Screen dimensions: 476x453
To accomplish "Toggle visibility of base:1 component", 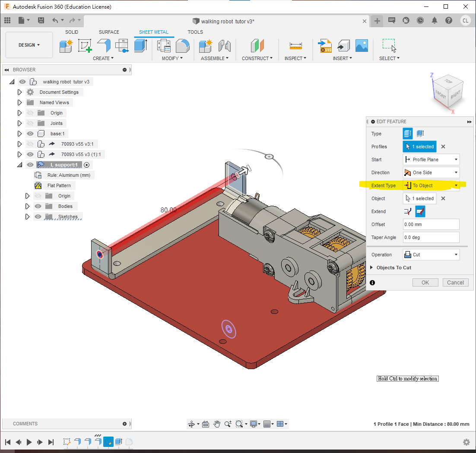I will point(30,134).
